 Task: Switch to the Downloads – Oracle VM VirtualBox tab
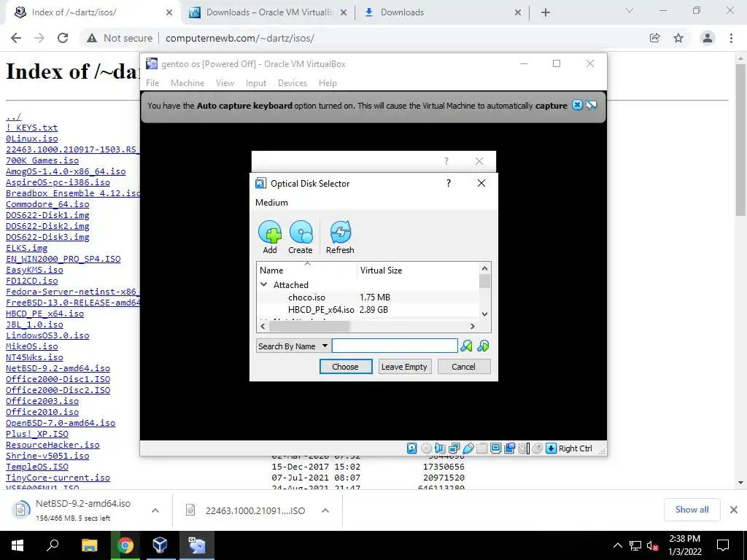(x=268, y=12)
